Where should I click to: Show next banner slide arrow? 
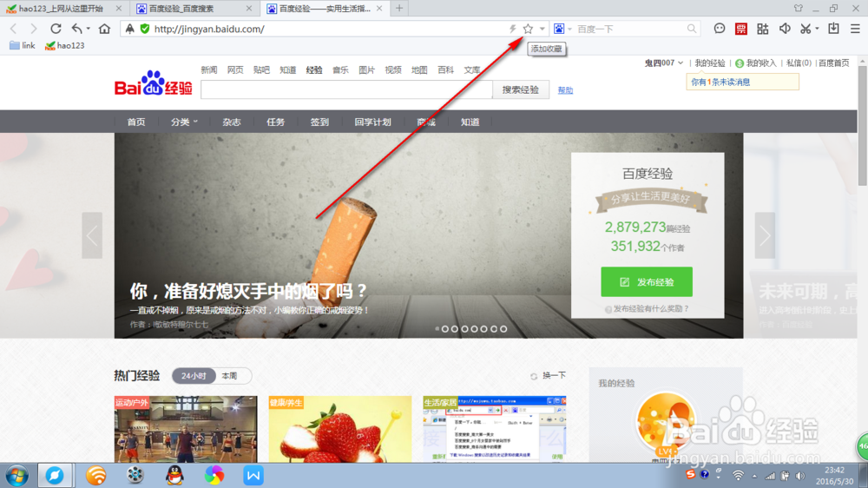[x=765, y=235]
